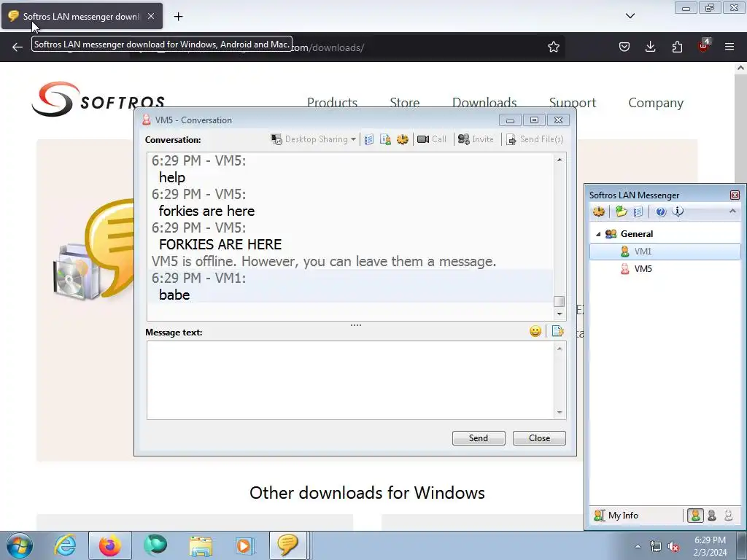The height and width of the screenshot is (560, 747).
Task: Click the 'babe' message from VM1
Action: coord(174,295)
